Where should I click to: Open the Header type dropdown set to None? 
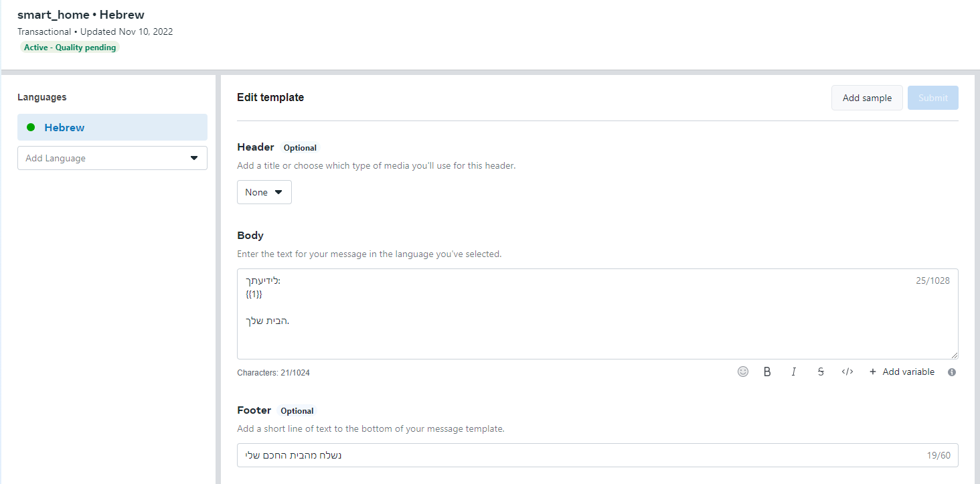pos(264,192)
